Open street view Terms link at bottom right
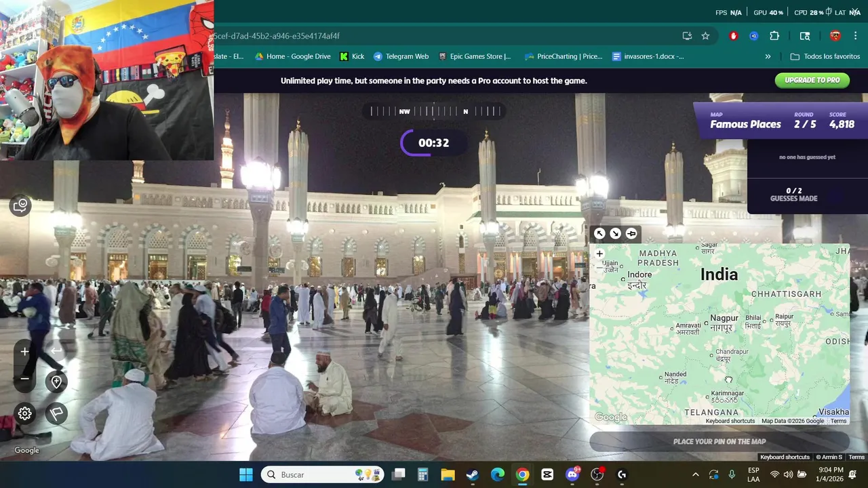Image resolution: width=868 pixels, height=488 pixels. [856, 457]
